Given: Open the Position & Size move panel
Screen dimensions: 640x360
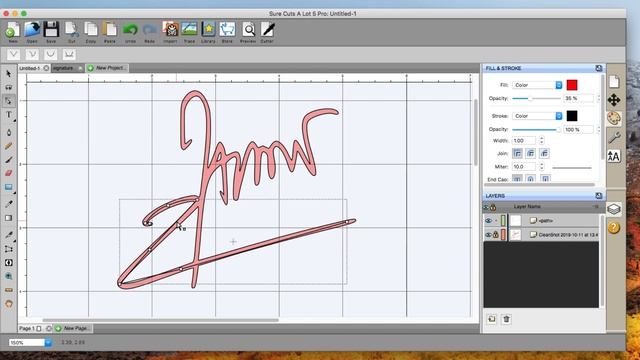Looking at the screenshot, I should pyautogui.click(x=614, y=100).
